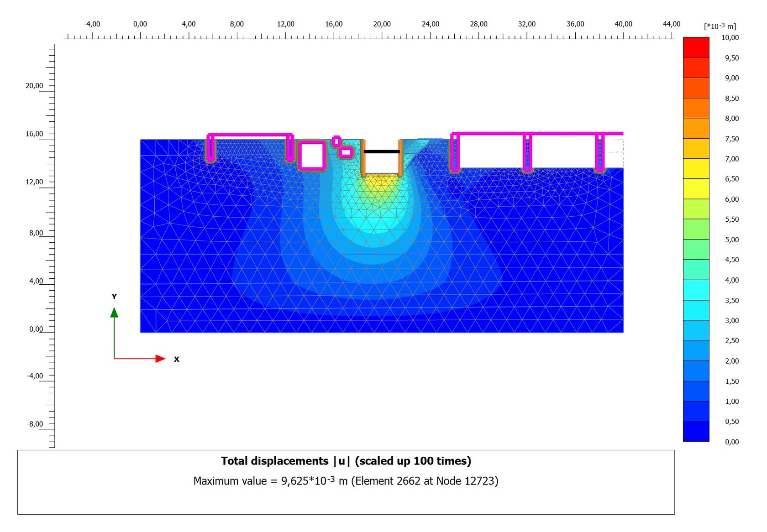Click the 16,00 label on the vertical ruler

coord(34,134)
